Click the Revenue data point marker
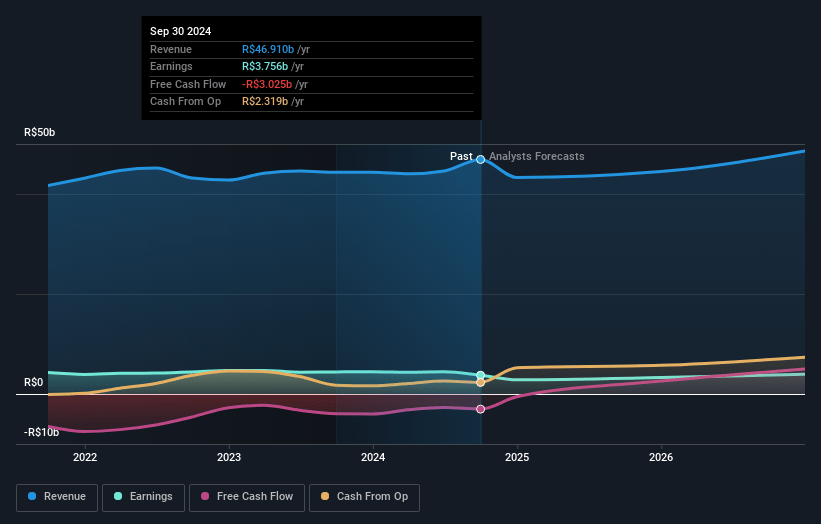Viewport: 821px width, 524px height. click(480, 159)
